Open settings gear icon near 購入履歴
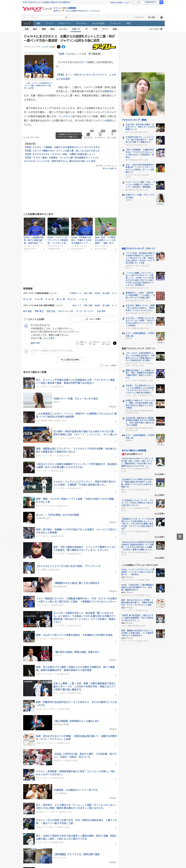The height and width of the screenshot is (868, 186). (x=161, y=18)
